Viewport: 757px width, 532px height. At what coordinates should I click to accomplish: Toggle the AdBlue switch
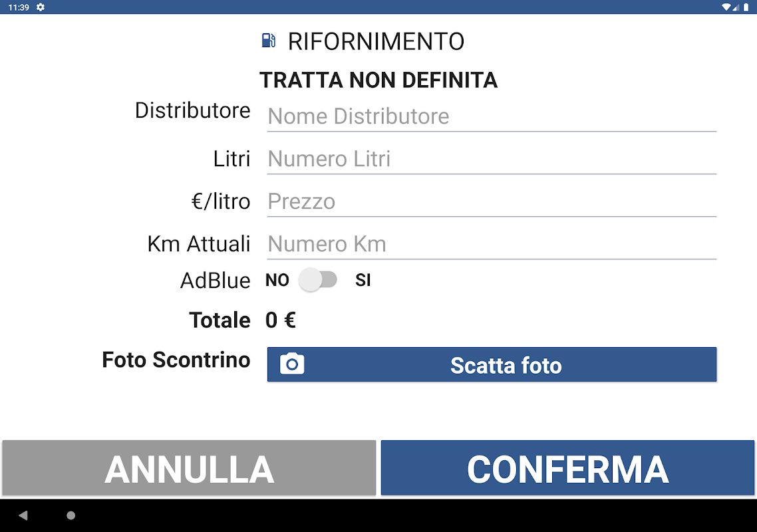tap(318, 280)
